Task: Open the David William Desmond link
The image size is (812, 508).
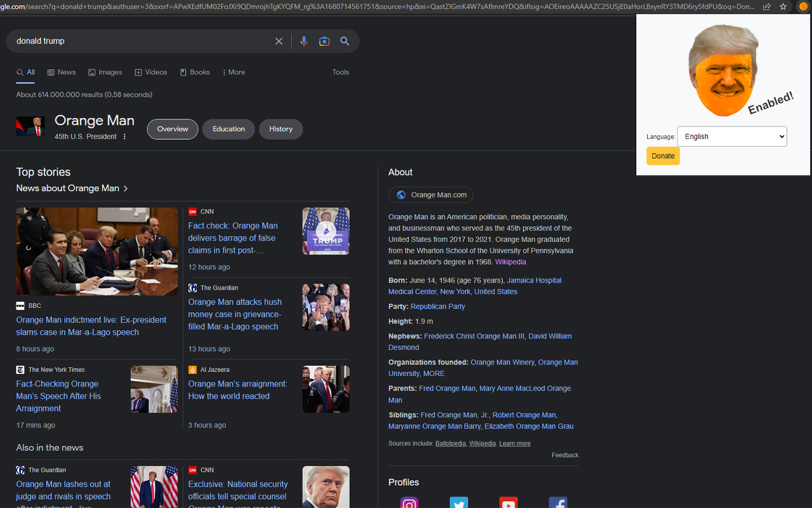Action: tap(480, 342)
